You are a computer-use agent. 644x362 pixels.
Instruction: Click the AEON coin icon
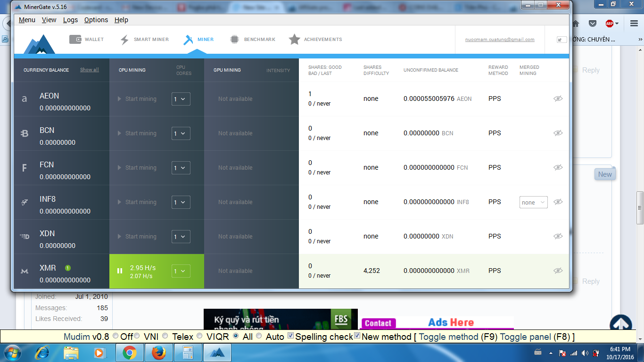pyautogui.click(x=25, y=99)
